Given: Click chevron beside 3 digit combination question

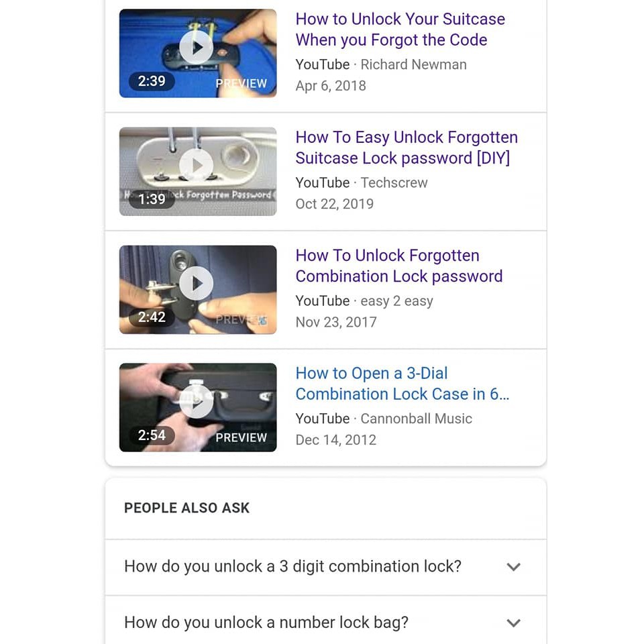Looking at the screenshot, I should pyautogui.click(x=513, y=568).
